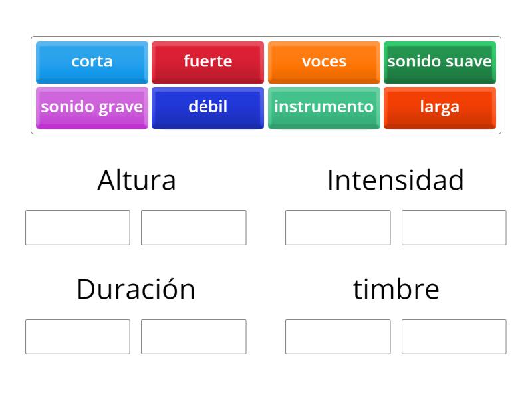Click the 'Duración' category heading

(136, 289)
